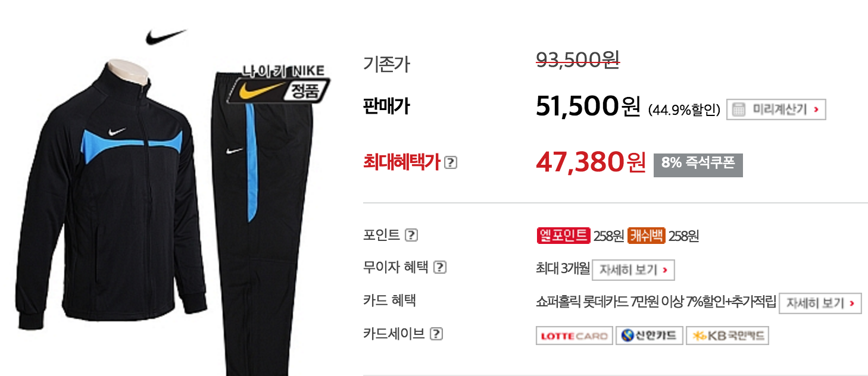Open the 미리계산기 price calculator button
This screenshot has height=376, width=868.
click(x=776, y=109)
